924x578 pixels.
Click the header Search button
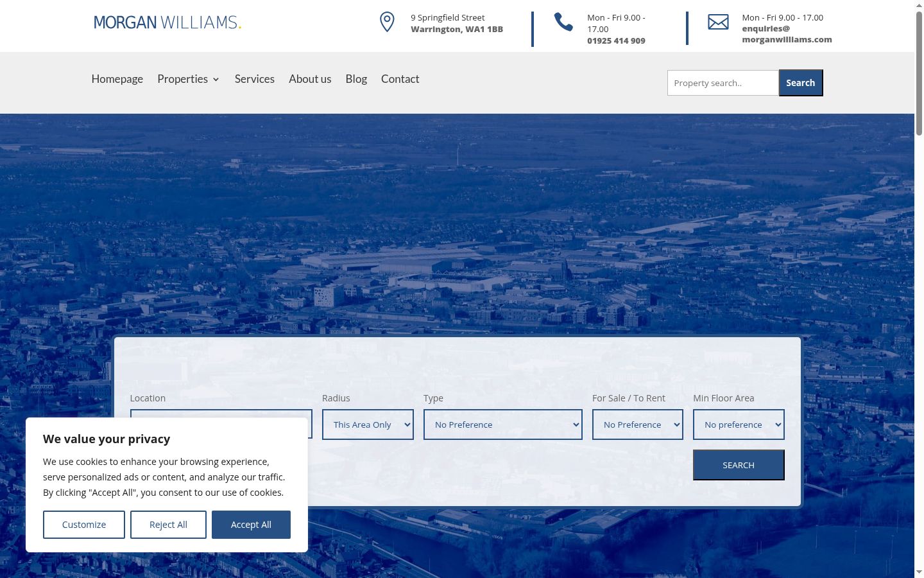[x=801, y=83]
